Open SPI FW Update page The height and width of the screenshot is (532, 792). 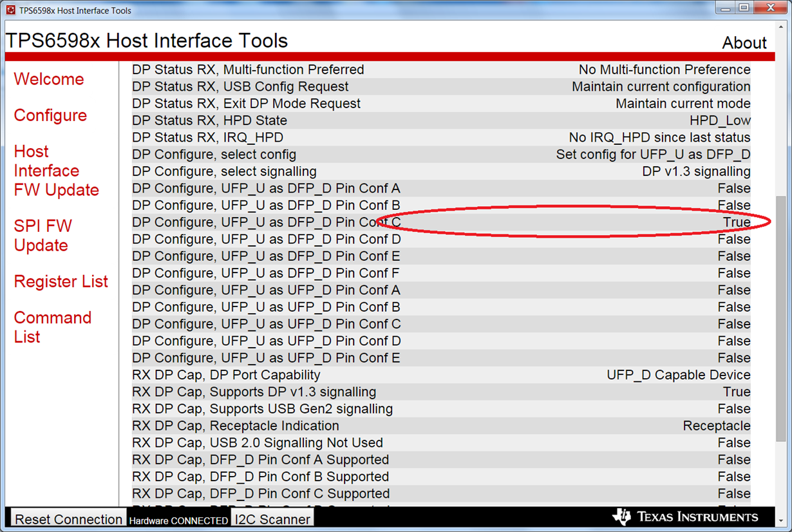click(x=42, y=236)
